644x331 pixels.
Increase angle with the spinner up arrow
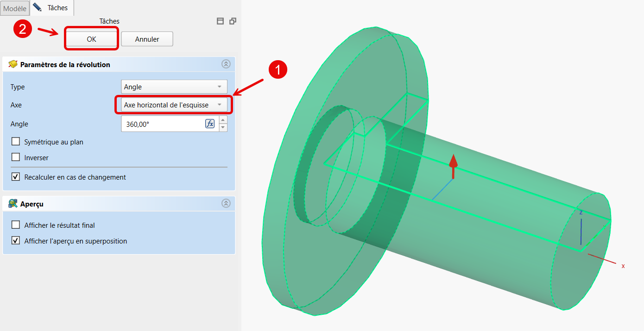(x=223, y=120)
